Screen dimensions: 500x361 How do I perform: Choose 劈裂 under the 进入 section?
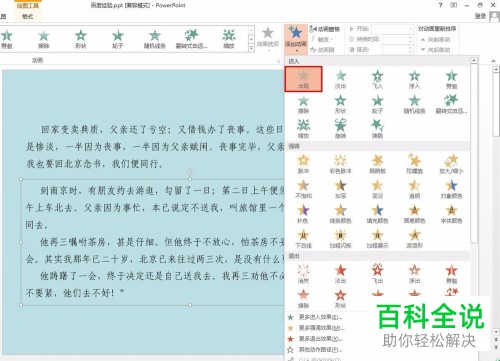pos(451,79)
